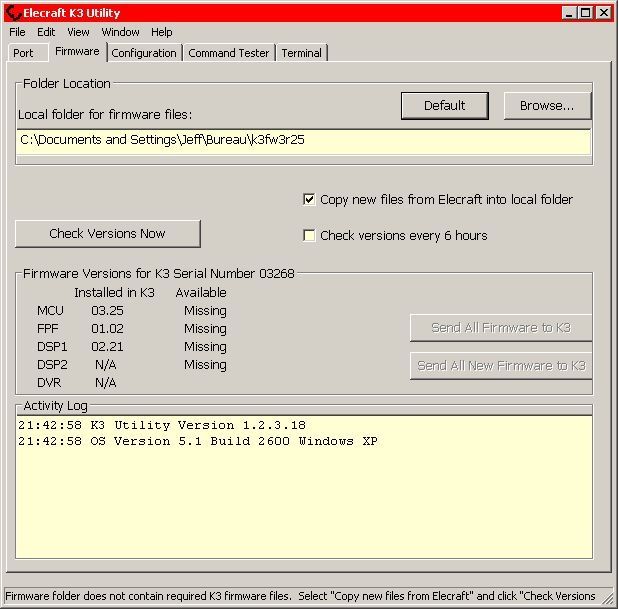618x609 pixels.
Task: Click the FPF installed version 01.02
Action: 107,328
